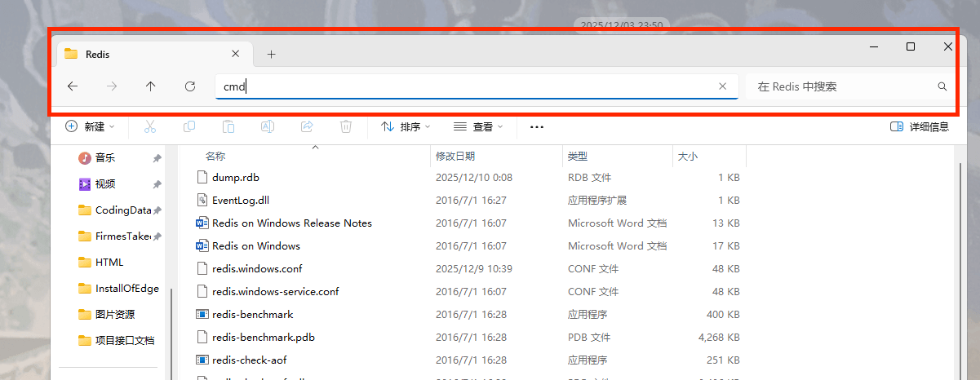Image resolution: width=980 pixels, height=380 pixels.
Task: Clear the address bar text
Action: pyautogui.click(x=722, y=86)
